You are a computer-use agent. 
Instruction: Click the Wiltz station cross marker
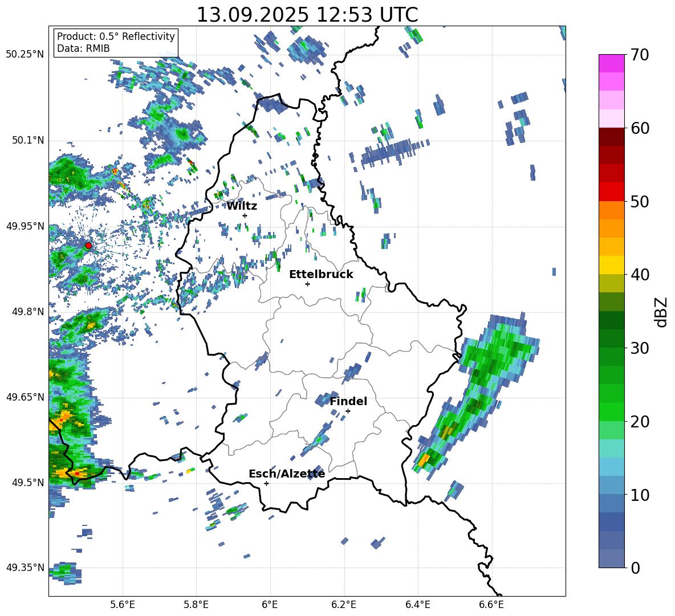coord(245,215)
